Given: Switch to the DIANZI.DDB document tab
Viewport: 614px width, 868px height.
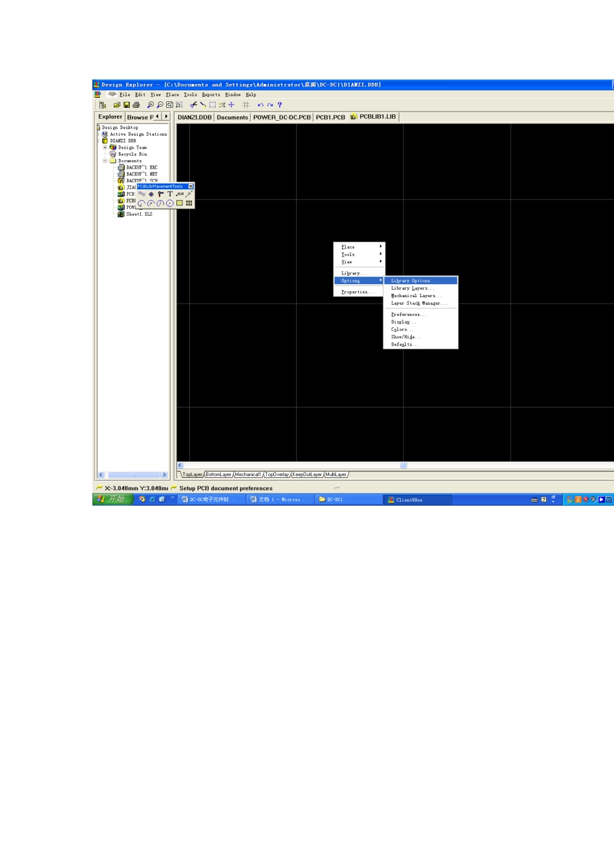Looking at the screenshot, I should 195,118.
